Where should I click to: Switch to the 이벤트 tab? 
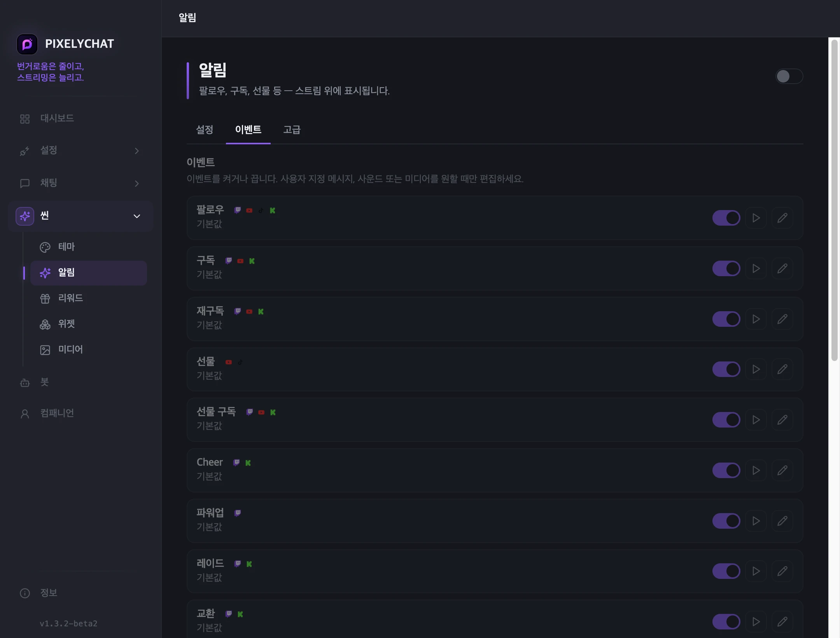(x=248, y=130)
